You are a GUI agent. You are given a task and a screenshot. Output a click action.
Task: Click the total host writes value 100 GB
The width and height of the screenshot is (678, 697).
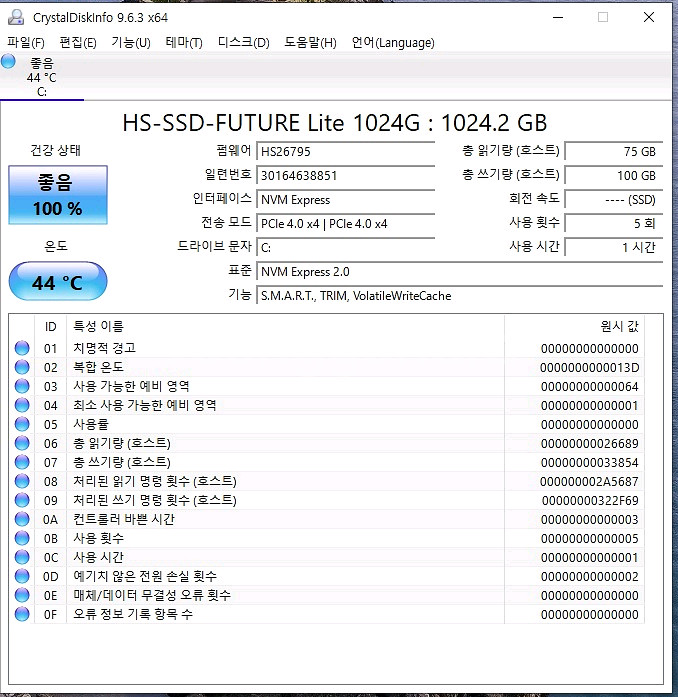pos(614,175)
